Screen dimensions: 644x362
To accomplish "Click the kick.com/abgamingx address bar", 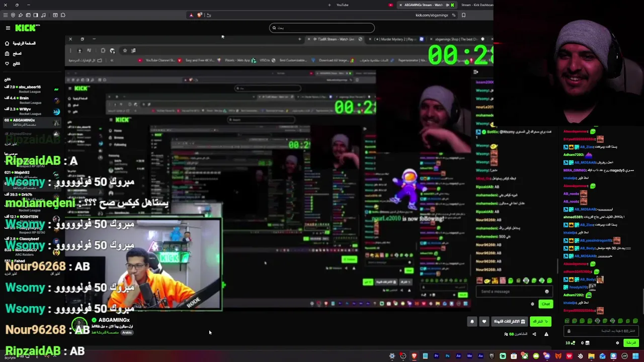I will (x=432, y=15).
